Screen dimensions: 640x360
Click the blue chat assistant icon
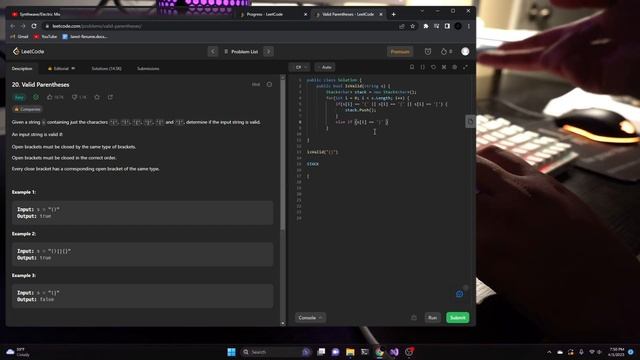tap(460, 294)
